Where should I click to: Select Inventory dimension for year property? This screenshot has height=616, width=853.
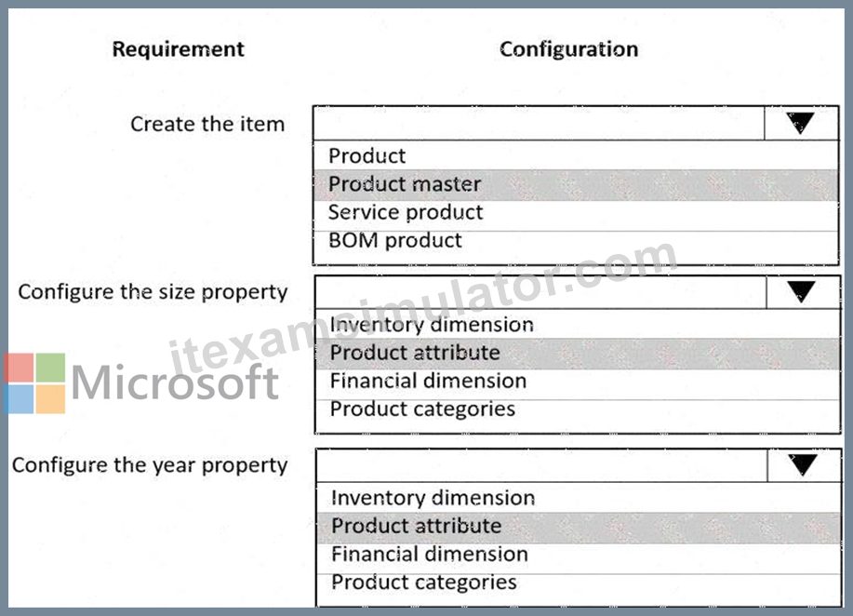(x=579, y=498)
